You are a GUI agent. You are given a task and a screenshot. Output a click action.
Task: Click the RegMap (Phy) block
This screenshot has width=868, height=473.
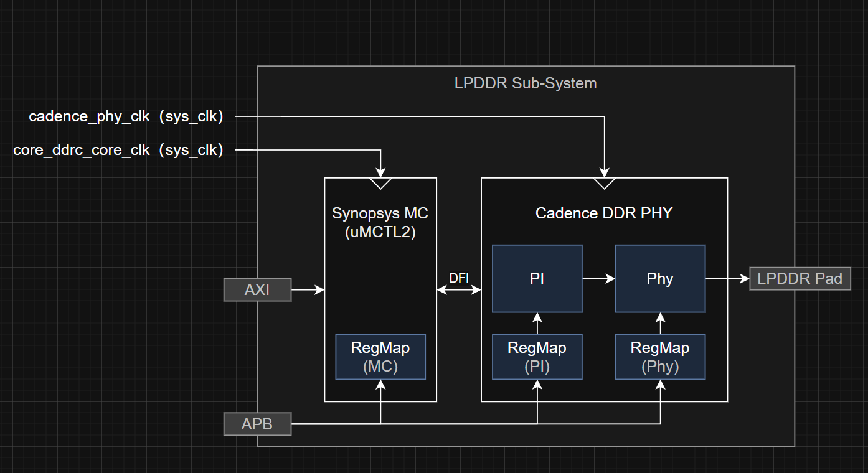tap(660, 357)
